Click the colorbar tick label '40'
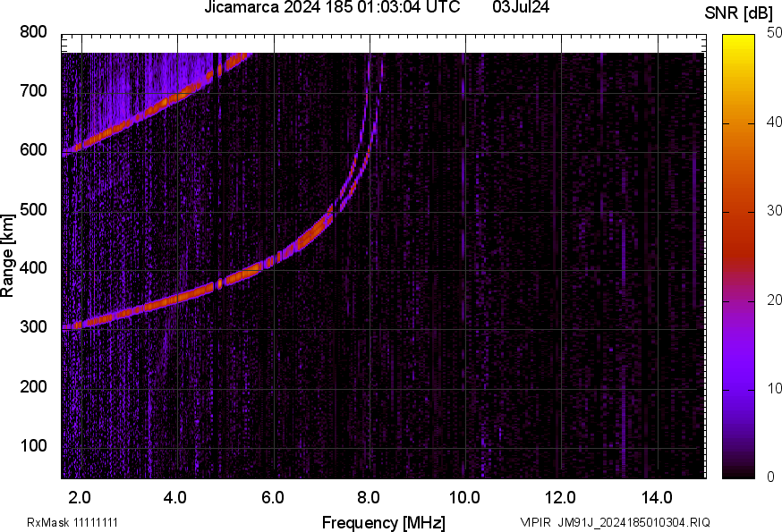The image size is (782, 532). pos(774,122)
